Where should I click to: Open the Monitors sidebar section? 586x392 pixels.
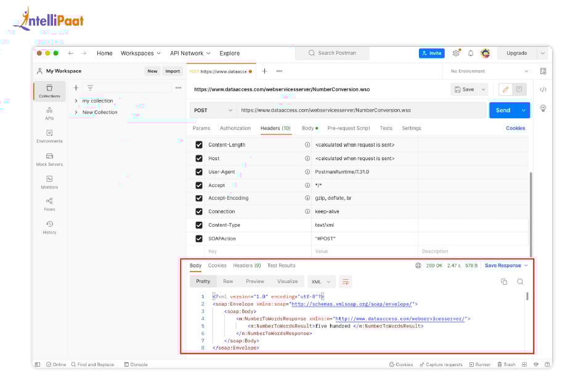click(x=49, y=182)
